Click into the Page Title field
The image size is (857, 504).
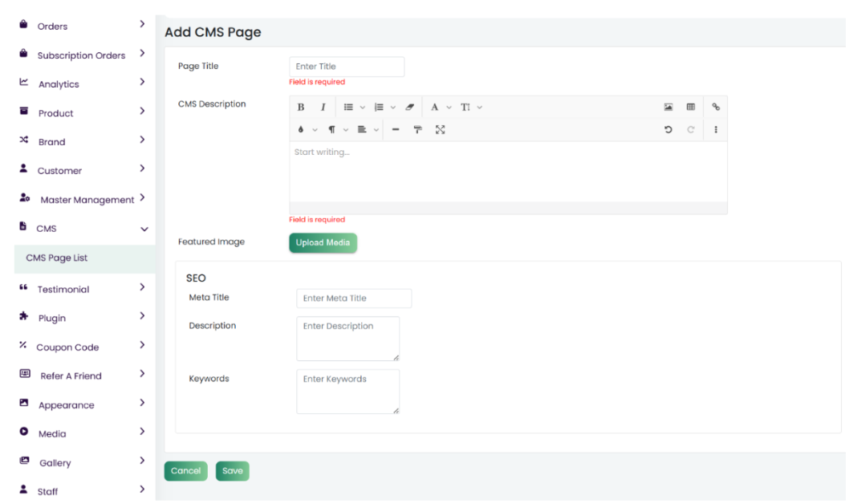click(346, 67)
